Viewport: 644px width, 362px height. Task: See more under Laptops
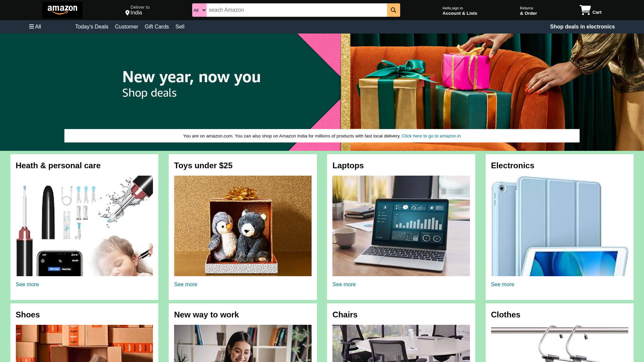coord(344,284)
